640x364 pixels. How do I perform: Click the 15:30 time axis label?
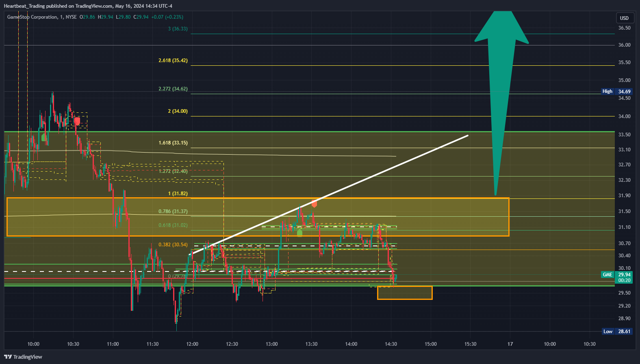coord(470,344)
